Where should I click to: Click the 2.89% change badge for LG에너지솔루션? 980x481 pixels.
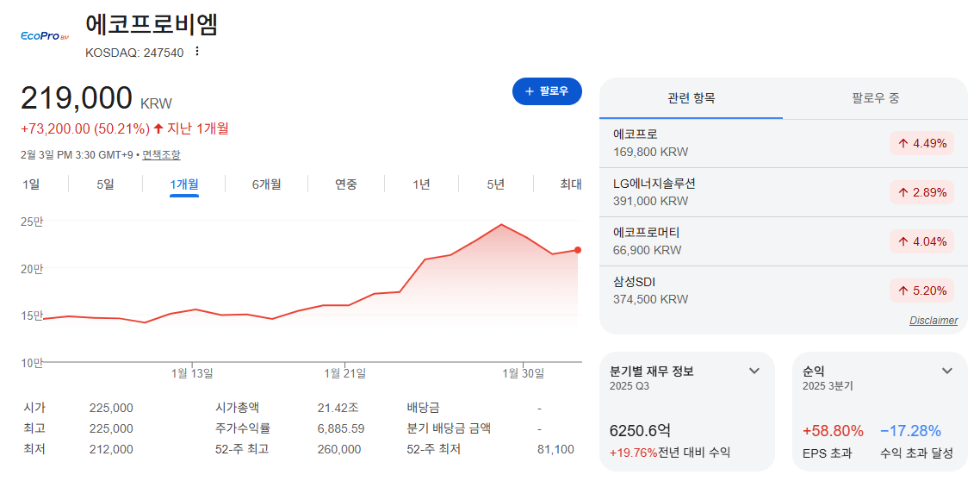[x=922, y=192]
